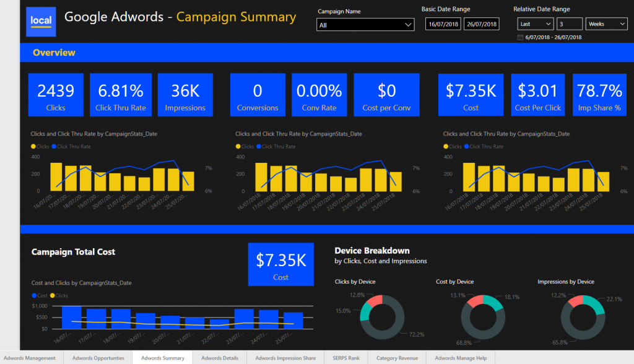The height and width of the screenshot is (364, 634).
Task: Click the 'Cost by Device' chart title
Action: coord(454,282)
